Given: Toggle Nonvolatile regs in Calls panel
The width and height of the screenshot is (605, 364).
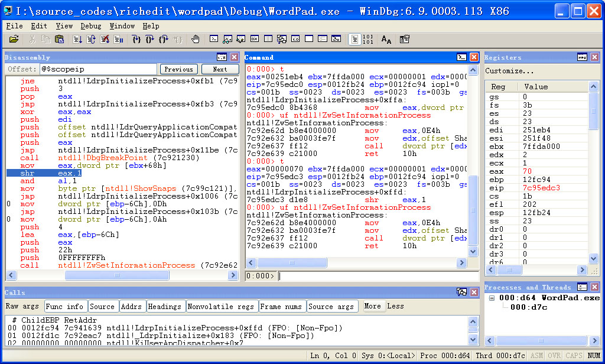Looking at the screenshot, I should [x=221, y=306].
